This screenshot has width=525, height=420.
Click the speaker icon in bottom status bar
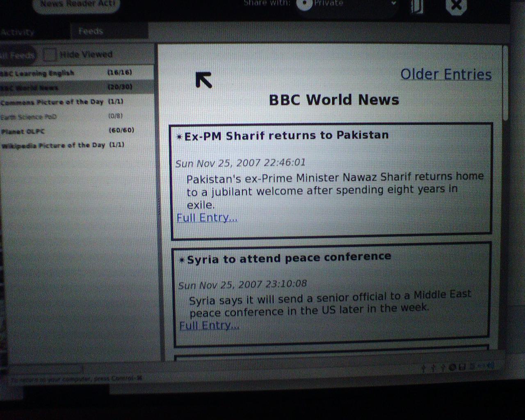pos(490,365)
